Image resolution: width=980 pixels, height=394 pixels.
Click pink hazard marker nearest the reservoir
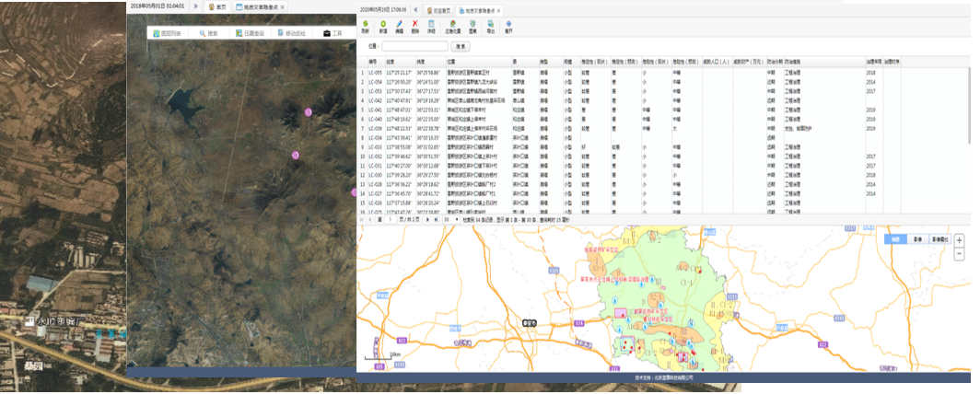(309, 111)
